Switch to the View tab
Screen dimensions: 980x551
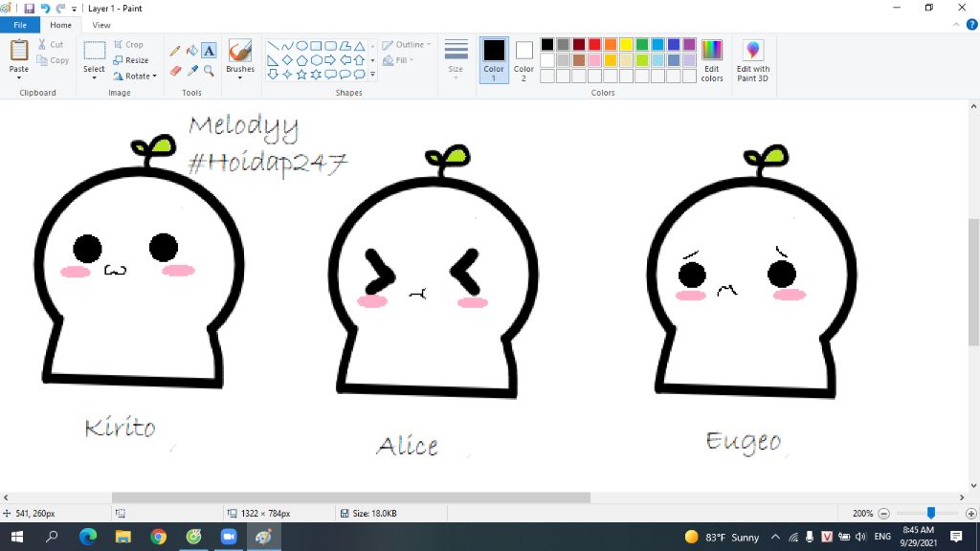(x=101, y=25)
